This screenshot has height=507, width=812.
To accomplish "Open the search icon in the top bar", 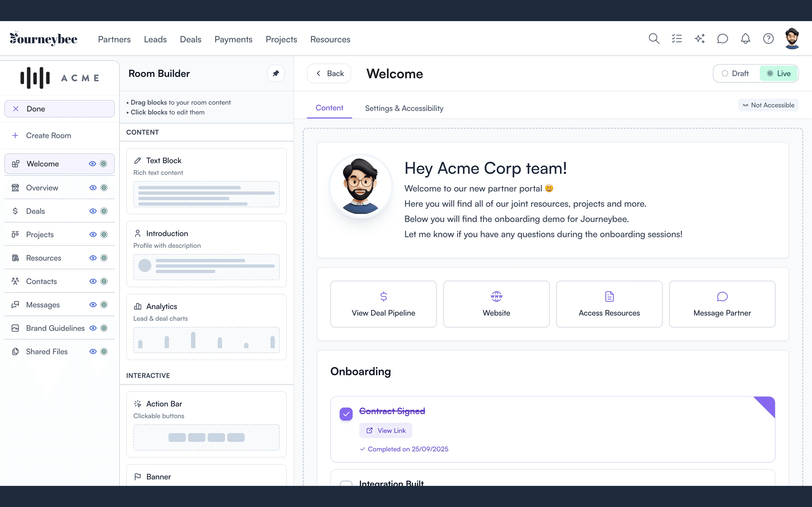I will pos(653,39).
